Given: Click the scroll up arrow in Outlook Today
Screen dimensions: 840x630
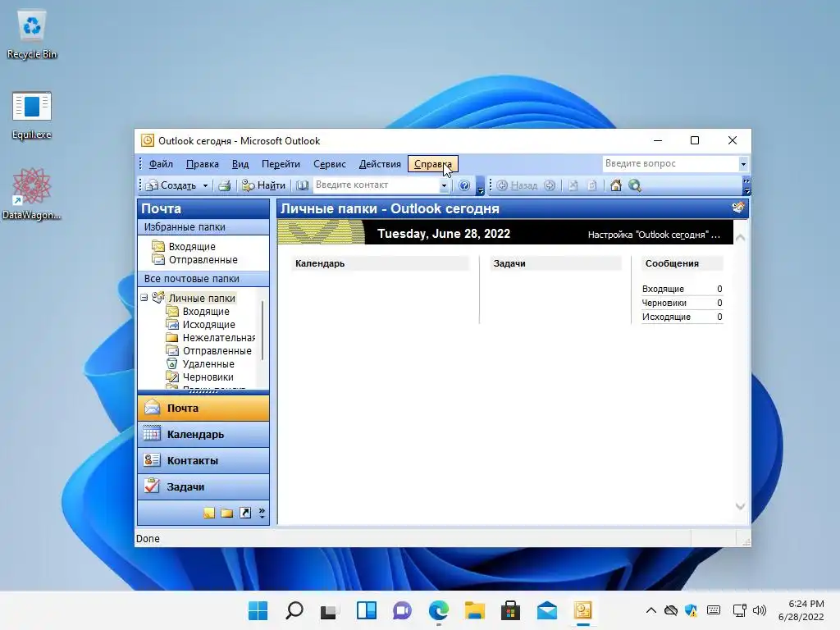Looking at the screenshot, I should click(x=741, y=238).
